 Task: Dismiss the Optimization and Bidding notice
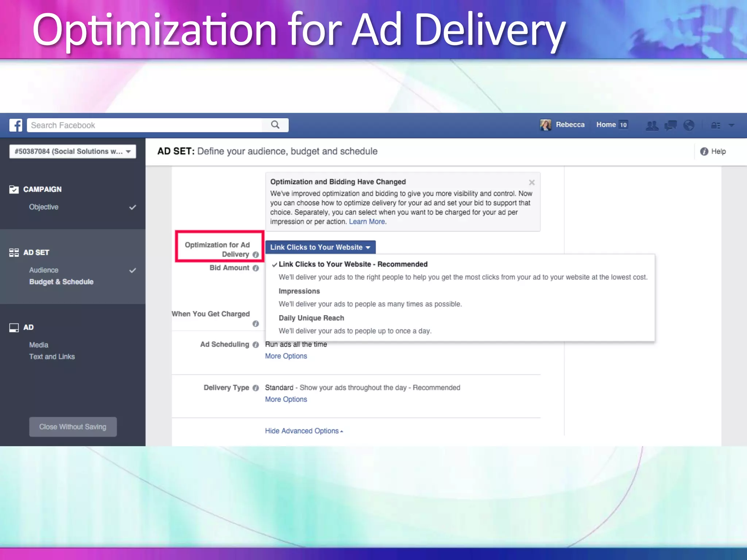(x=532, y=182)
